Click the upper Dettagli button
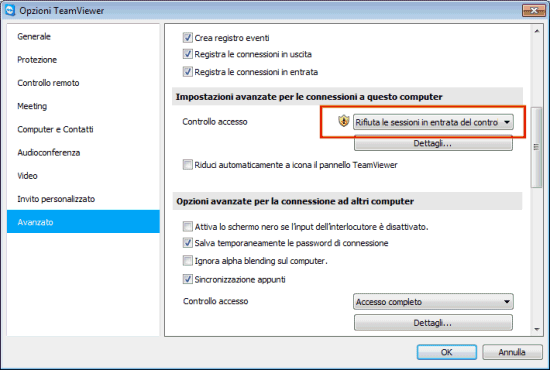 click(x=433, y=143)
